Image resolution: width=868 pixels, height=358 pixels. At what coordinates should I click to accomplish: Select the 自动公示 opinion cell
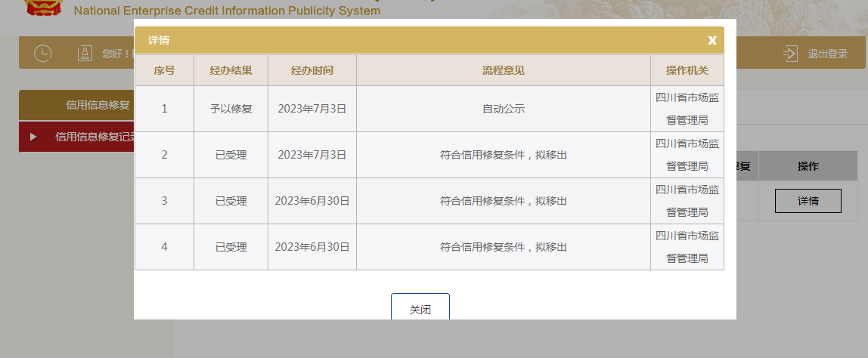[x=503, y=109]
